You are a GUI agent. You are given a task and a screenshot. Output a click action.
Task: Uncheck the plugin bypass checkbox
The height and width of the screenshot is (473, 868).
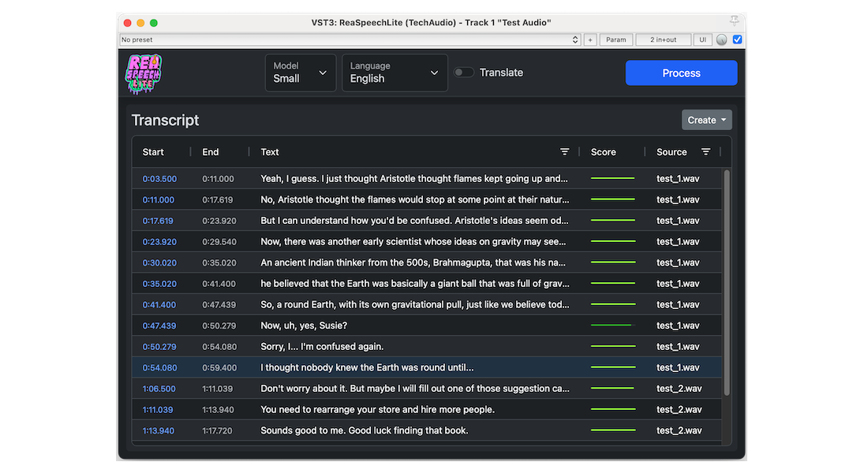pyautogui.click(x=737, y=39)
